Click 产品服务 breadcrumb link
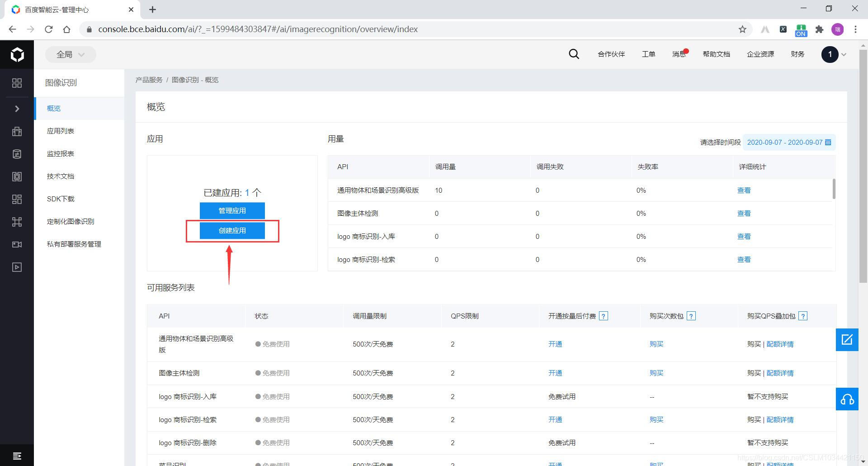This screenshot has height=466, width=868. pos(149,80)
